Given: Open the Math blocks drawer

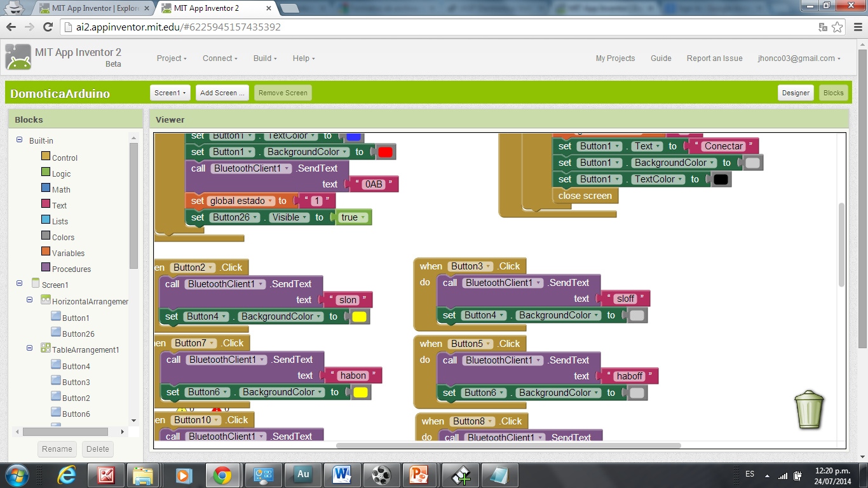Looking at the screenshot, I should [x=55, y=189].
